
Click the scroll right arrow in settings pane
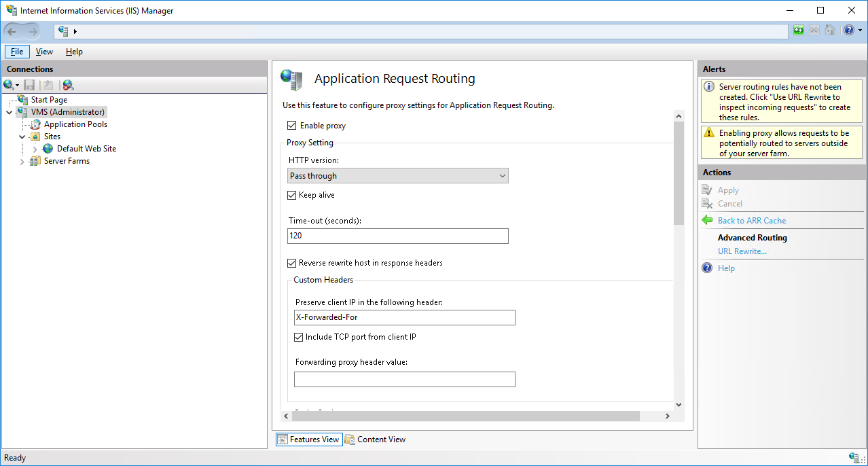[668, 416]
